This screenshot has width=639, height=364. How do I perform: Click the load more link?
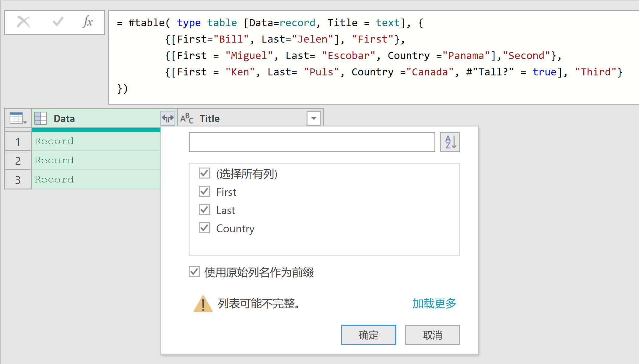point(434,303)
